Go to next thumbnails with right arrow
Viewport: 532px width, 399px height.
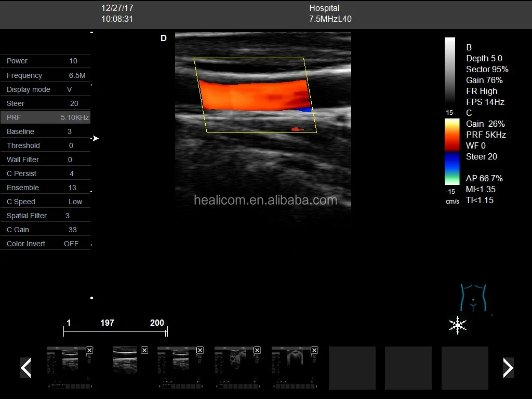(508, 368)
